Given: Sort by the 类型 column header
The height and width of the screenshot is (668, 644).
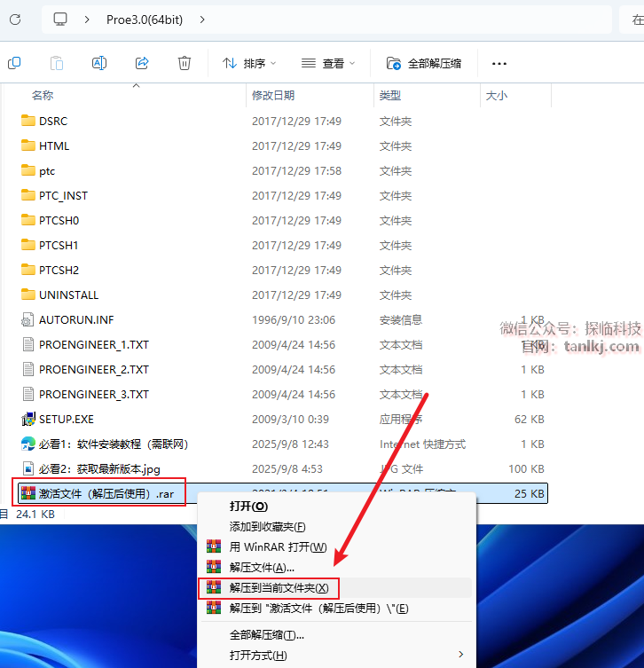Looking at the screenshot, I should (390, 96).
